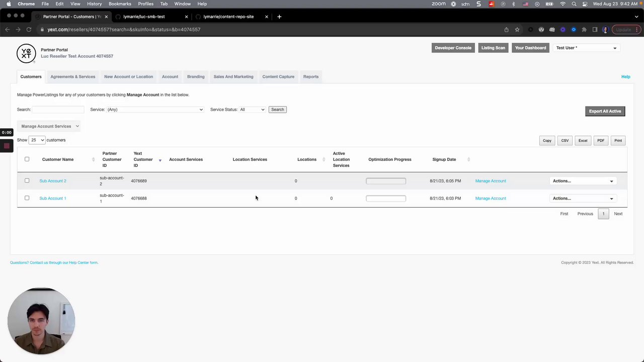The width and height of the screenshot is (644, 362).
Task: Click the Your Dashboard button
Action: (x=530, y=48)
